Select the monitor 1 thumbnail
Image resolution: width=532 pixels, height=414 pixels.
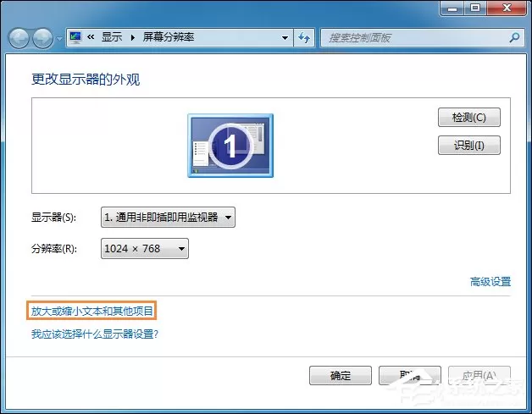(230, 146)
